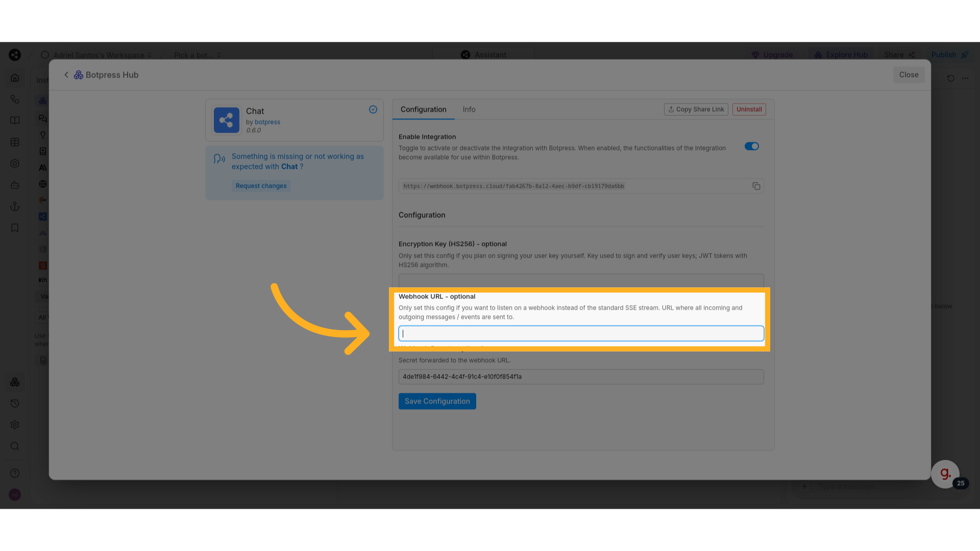Click the red Uninstall button
This screenshot has height=551, width=980.
coord(749,109)
